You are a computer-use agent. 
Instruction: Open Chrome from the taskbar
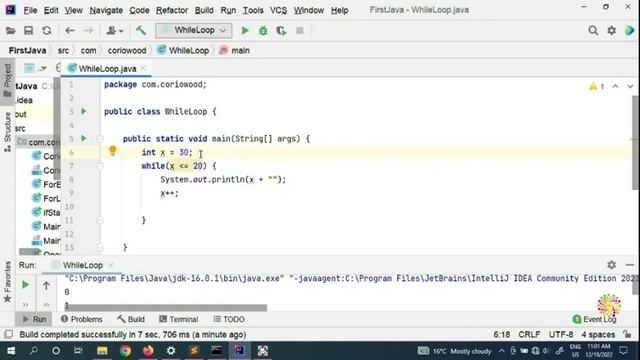125,351
